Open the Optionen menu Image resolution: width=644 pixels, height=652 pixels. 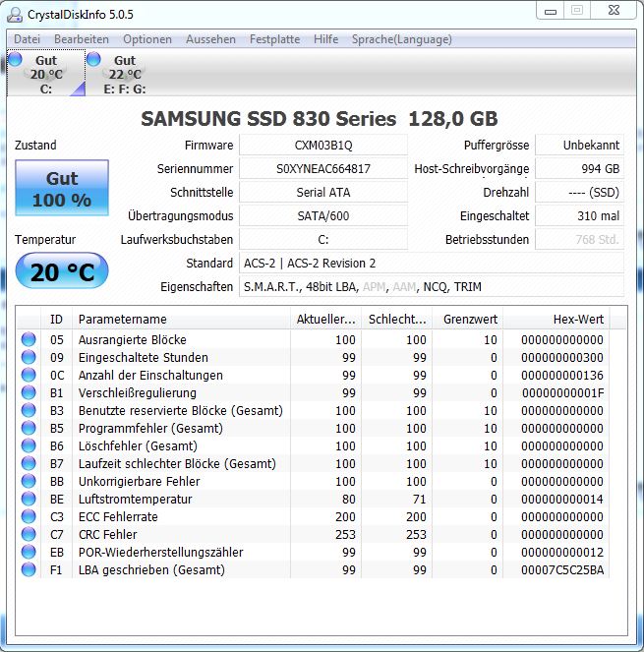pyautogui.click(x=147, y=39)
